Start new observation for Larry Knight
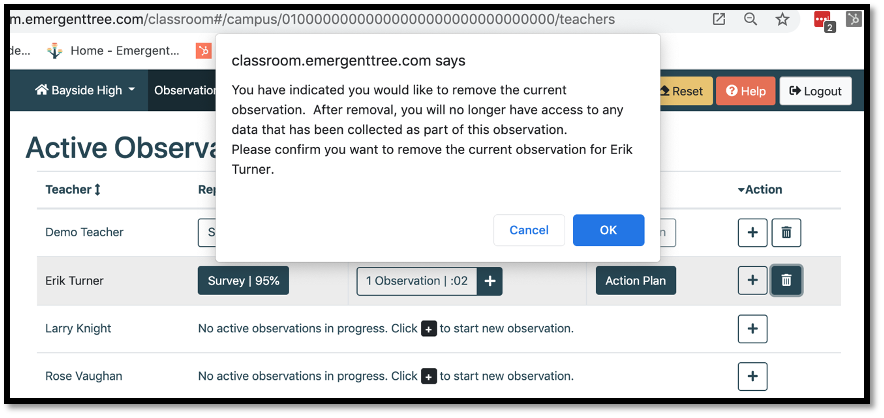The height and width of the screenshot is (418, 884). (x=753, y=329)
